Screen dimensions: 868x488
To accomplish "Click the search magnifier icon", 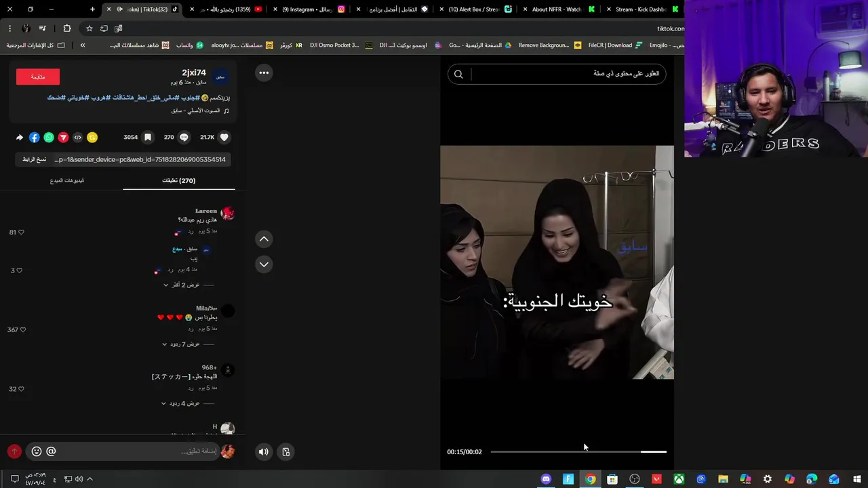I will (x=458, y=75).
